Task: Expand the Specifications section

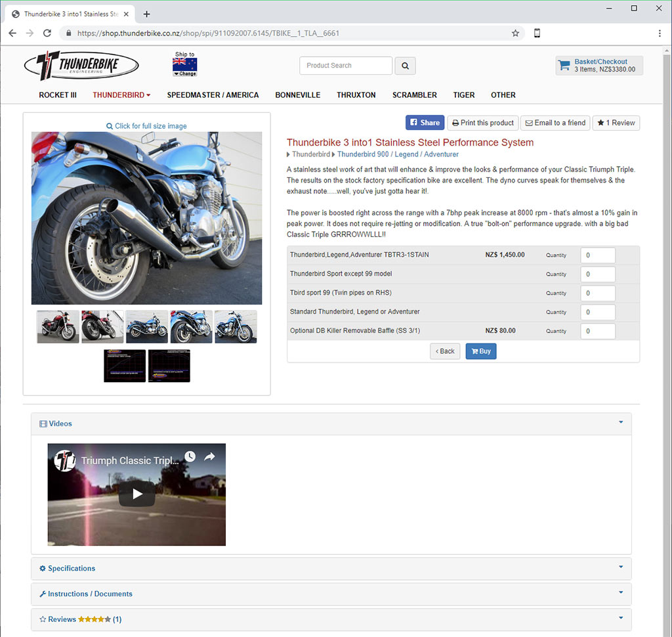Action: pos(331,568)
